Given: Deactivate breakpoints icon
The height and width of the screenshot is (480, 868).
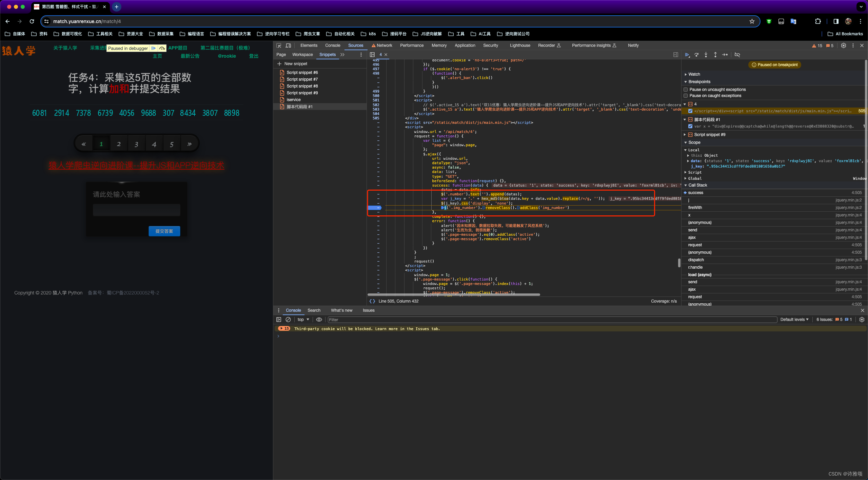Looking at the screenshot, I should tap(737, 55).
